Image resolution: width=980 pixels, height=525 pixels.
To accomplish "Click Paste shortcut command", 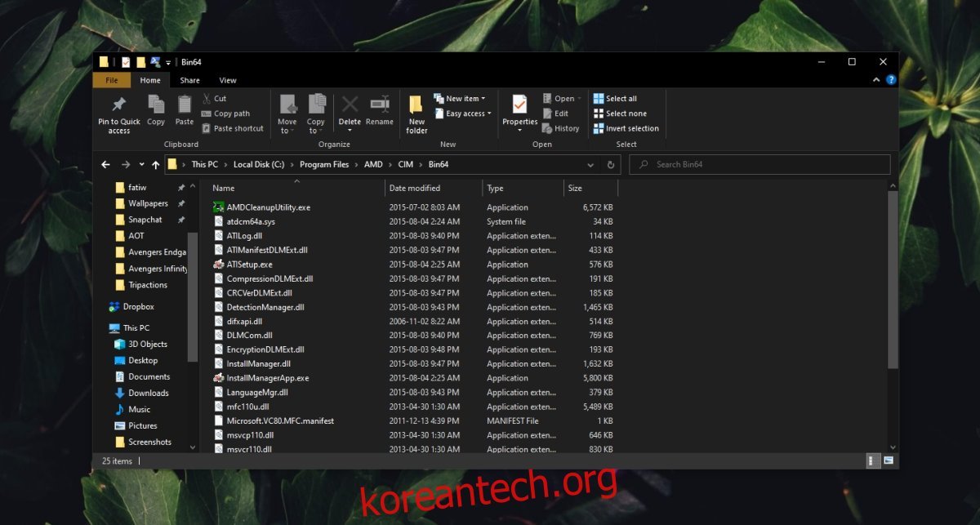I will (x=233, y=128).
